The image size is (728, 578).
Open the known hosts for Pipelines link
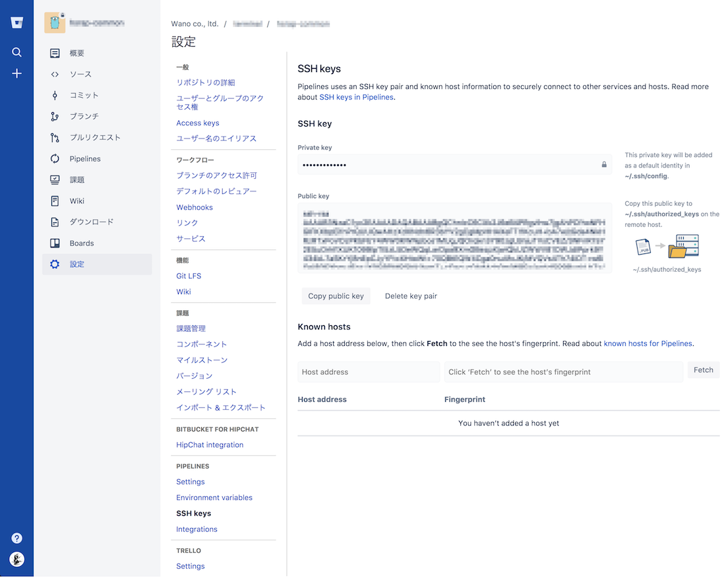[x=647, y=343]
